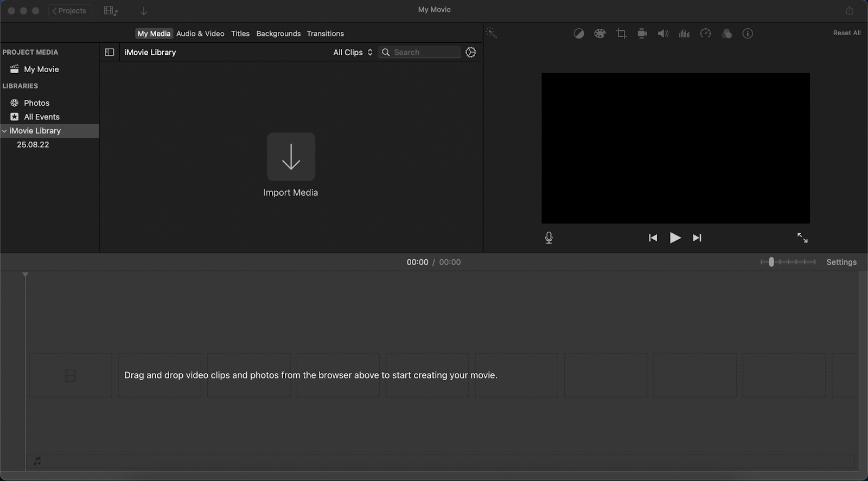This screenshot has width=868, height=481.
Task: Open the Transitions tab
Action: (325, 34)
